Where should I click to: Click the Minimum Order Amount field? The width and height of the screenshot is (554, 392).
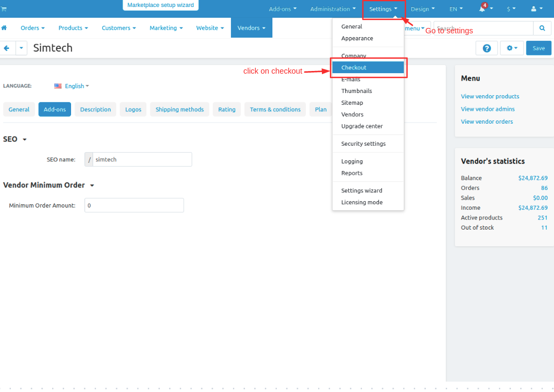(x=134, y=205)
